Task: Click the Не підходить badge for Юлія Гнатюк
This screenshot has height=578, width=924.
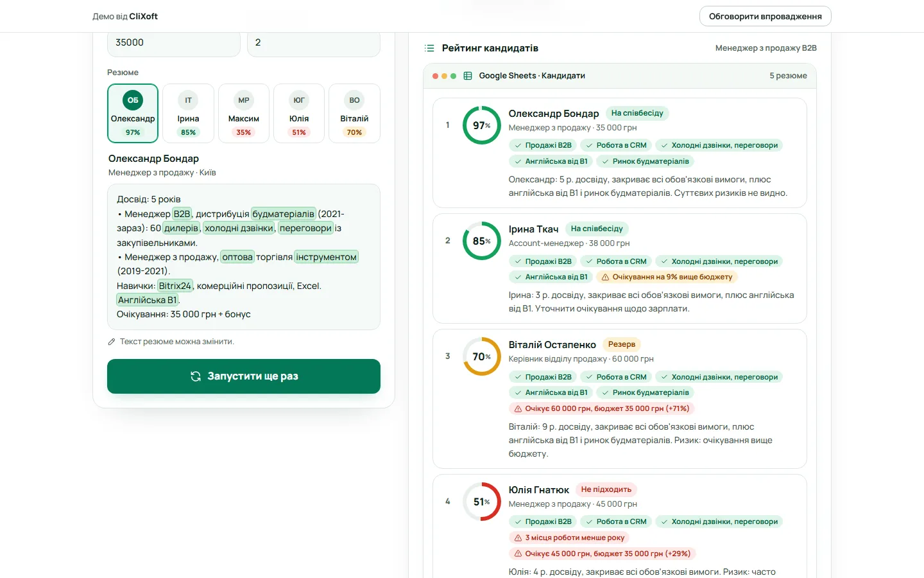Action: coord(606,489)
